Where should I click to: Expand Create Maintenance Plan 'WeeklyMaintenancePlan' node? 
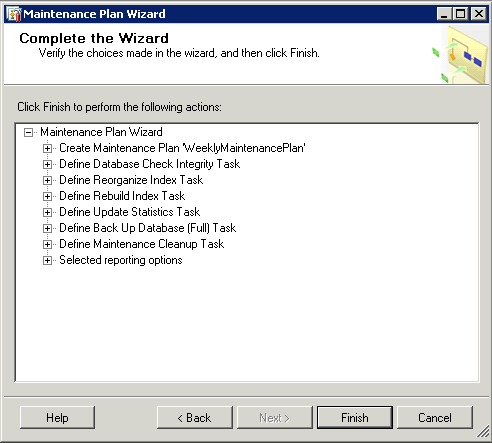(x=47, y=148)
